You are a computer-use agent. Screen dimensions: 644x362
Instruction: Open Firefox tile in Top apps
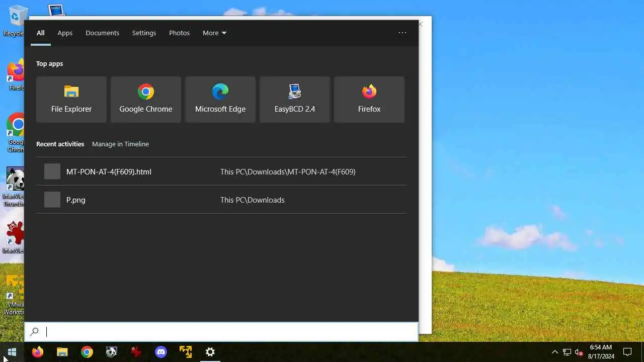(x=369, y=100)
